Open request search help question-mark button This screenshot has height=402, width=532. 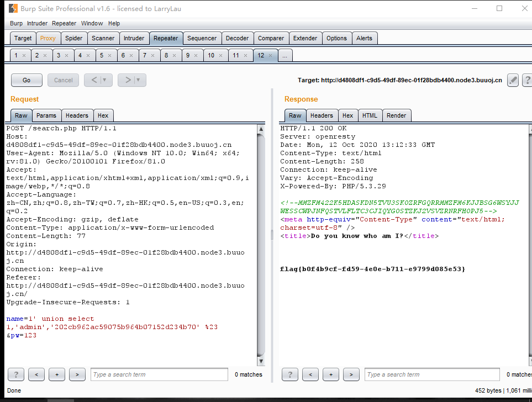16,374
